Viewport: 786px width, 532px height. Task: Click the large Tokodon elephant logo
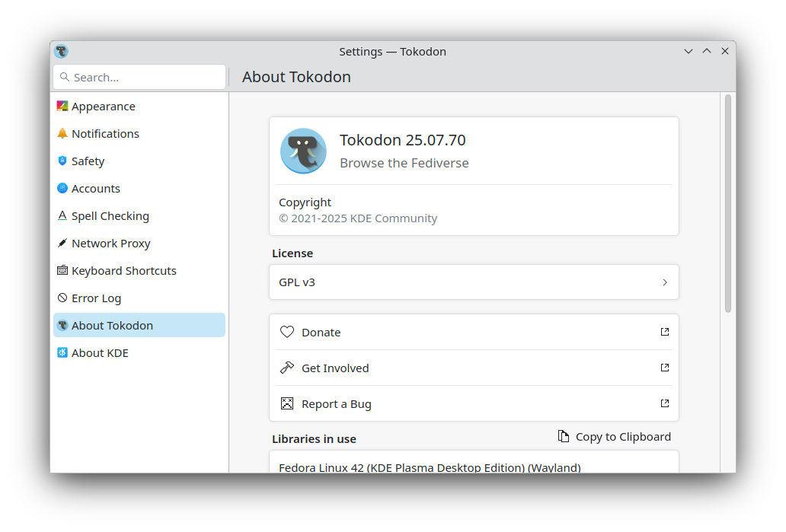coord(303,151)
